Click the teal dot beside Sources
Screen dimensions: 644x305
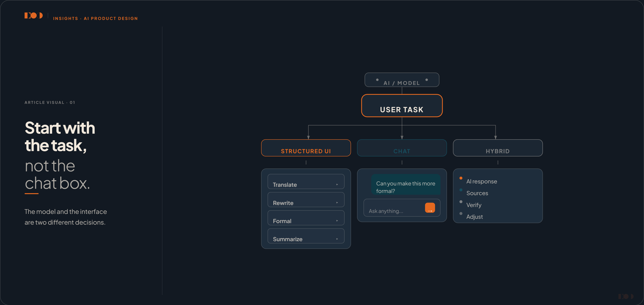click(x=461, y=190)
